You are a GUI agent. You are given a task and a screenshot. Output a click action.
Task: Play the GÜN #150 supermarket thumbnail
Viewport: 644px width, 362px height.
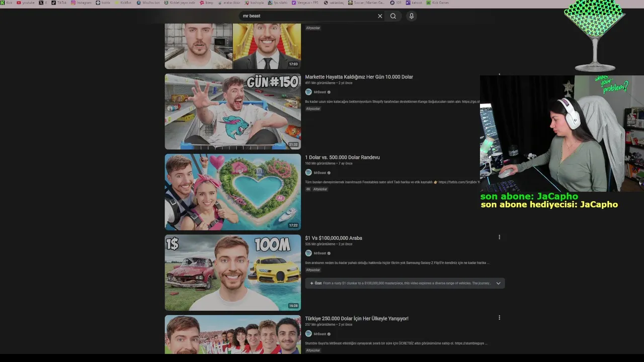click(x=232, y=112)
